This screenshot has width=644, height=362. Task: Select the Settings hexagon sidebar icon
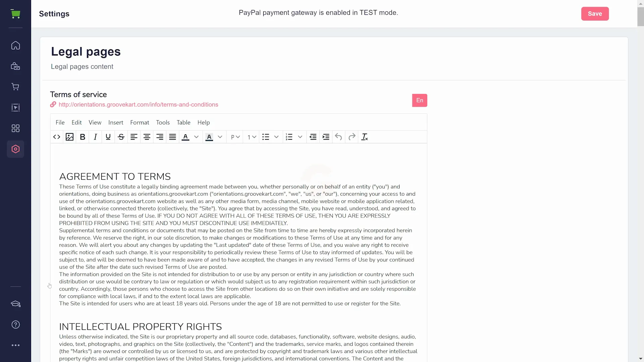pos(15,149)
